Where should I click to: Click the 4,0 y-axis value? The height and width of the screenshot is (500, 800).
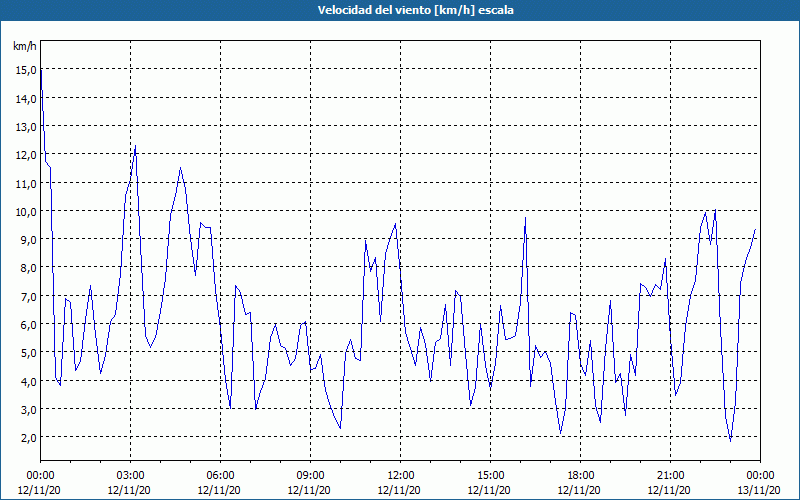[28, 381]
